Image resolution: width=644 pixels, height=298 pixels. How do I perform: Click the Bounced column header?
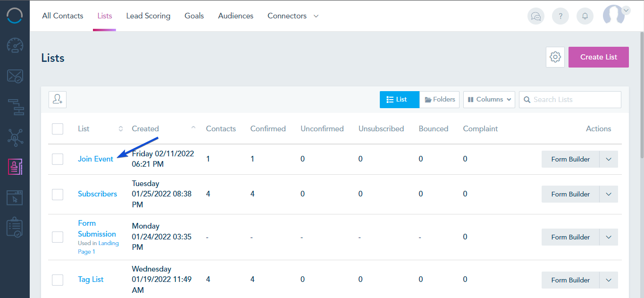pos(434,128)
